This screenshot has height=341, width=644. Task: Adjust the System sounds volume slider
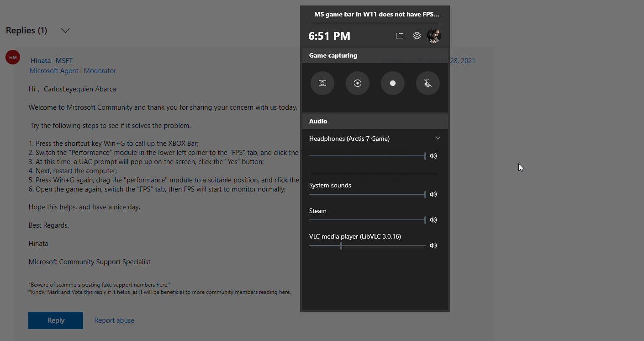(368, 194)
